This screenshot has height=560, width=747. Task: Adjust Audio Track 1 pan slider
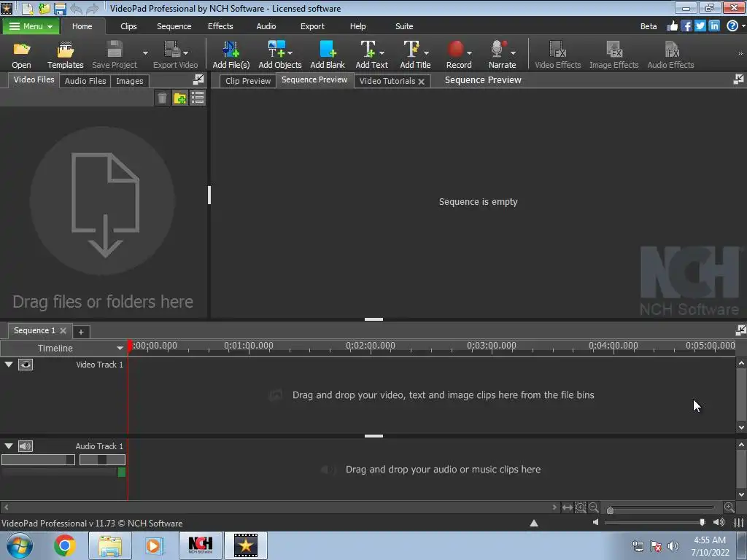click(102, 459)
